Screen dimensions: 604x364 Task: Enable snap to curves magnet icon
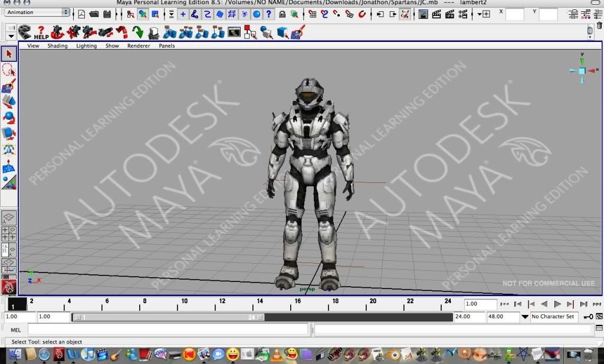[x=325, y=15]
